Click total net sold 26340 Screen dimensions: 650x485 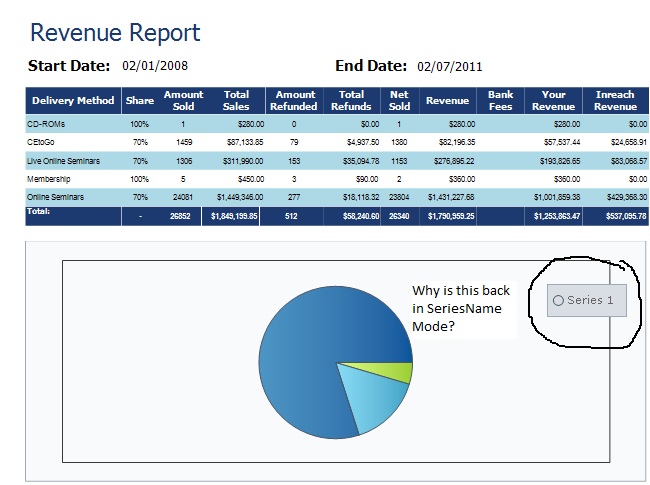pyautogui.click(x=399, y=216)
